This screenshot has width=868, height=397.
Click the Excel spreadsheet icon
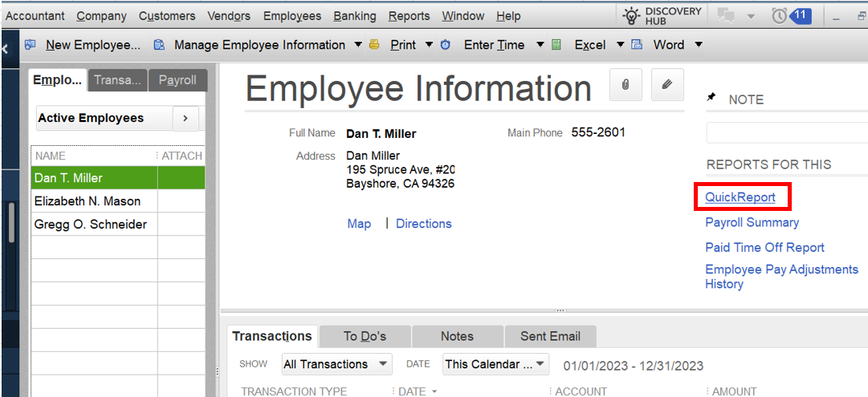pyautogui.click(x=556, y=45)
